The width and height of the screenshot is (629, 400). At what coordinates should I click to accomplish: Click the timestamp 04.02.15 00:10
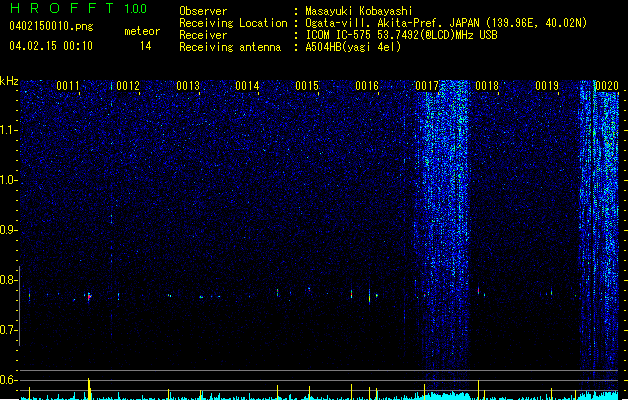click(51, 46)
